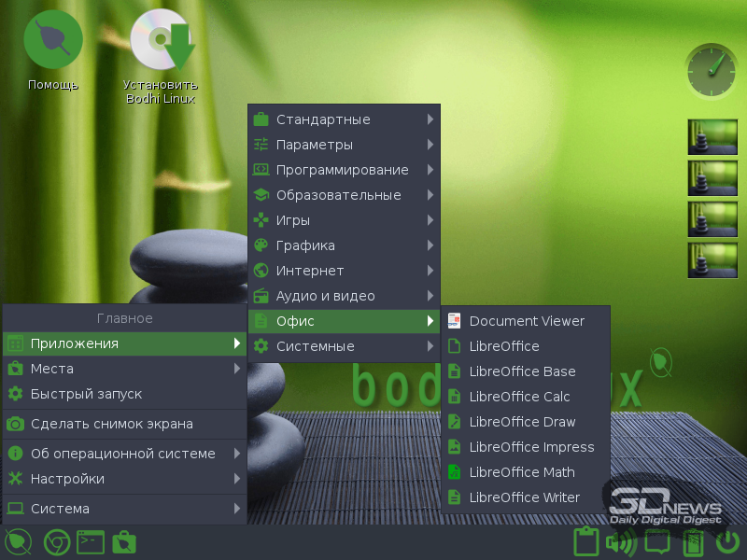Open the clipboard tray icon
This screenshot has height=560, width=747.
point(586,541)
